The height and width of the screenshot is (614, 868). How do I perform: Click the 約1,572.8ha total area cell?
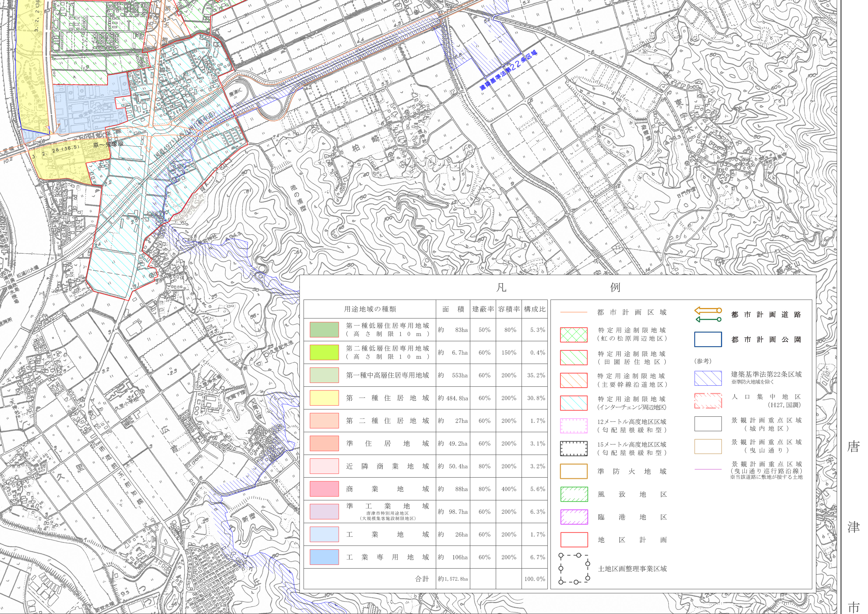(453, 579)
